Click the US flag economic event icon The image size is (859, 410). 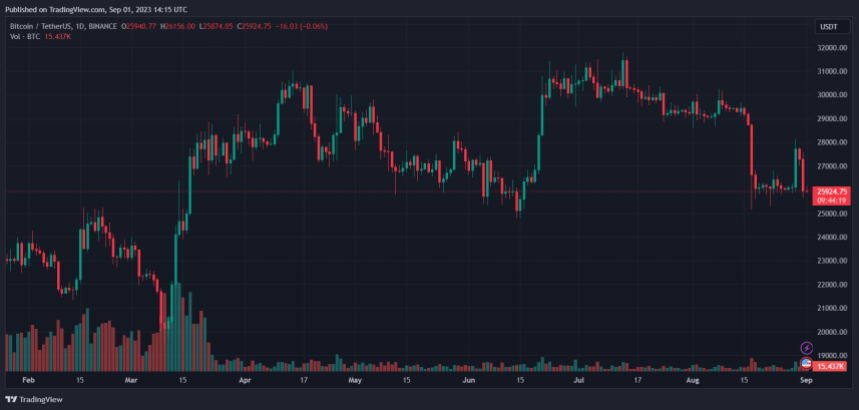pyautogui.click(x=807, y=362)
